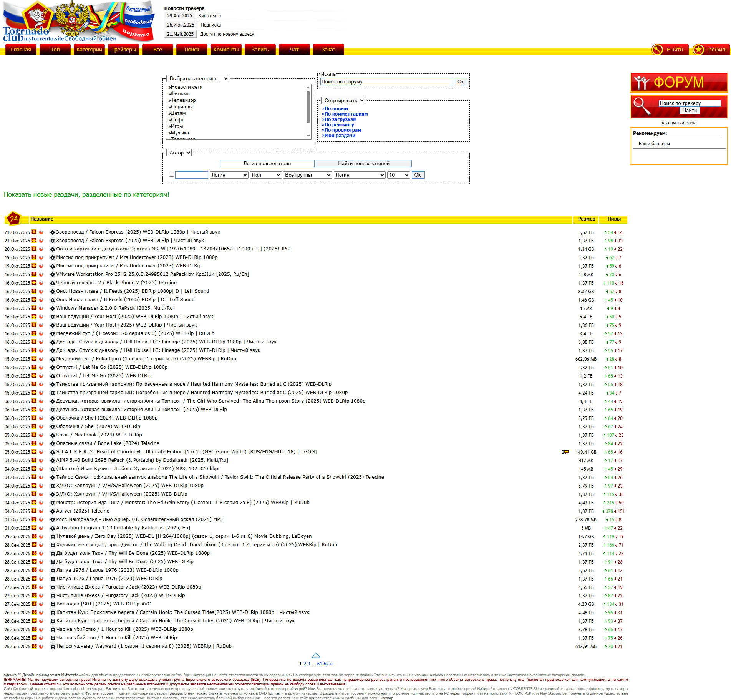Tick the checkbox in the user search row

(172, 174)
